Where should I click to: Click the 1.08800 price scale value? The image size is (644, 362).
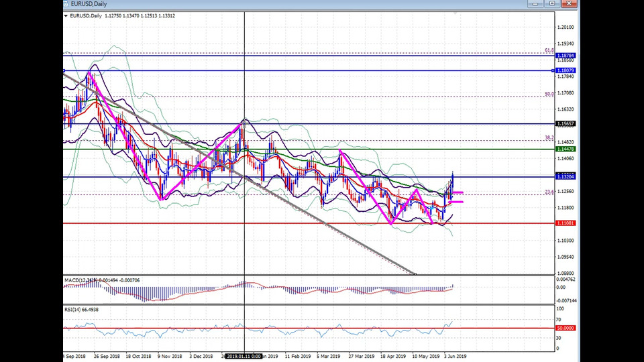[566, 274]
